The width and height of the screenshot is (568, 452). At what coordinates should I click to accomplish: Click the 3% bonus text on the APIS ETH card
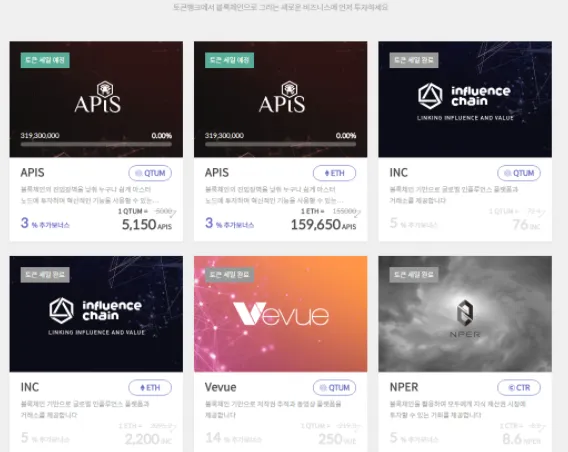[229, 223]
